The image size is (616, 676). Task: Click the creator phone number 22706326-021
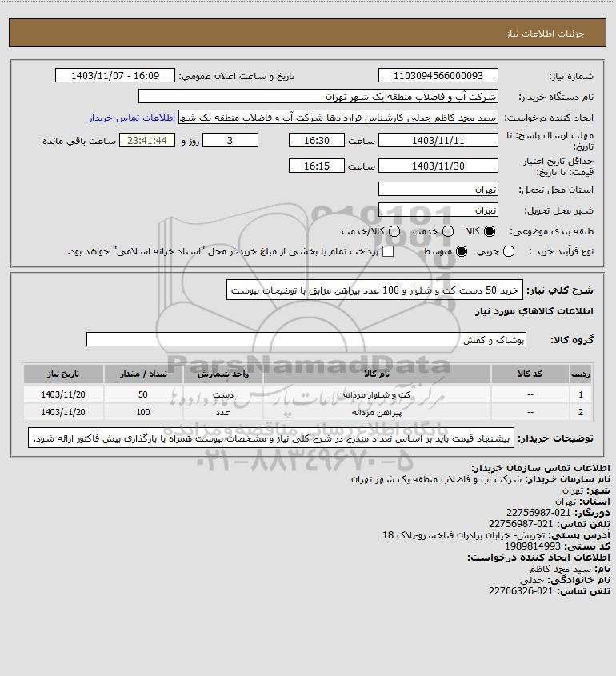coord(521,591)
